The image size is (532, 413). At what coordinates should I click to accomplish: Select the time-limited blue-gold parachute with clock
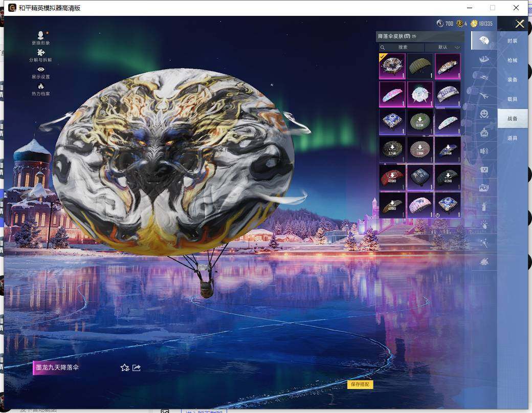click(x=448, y=205)
